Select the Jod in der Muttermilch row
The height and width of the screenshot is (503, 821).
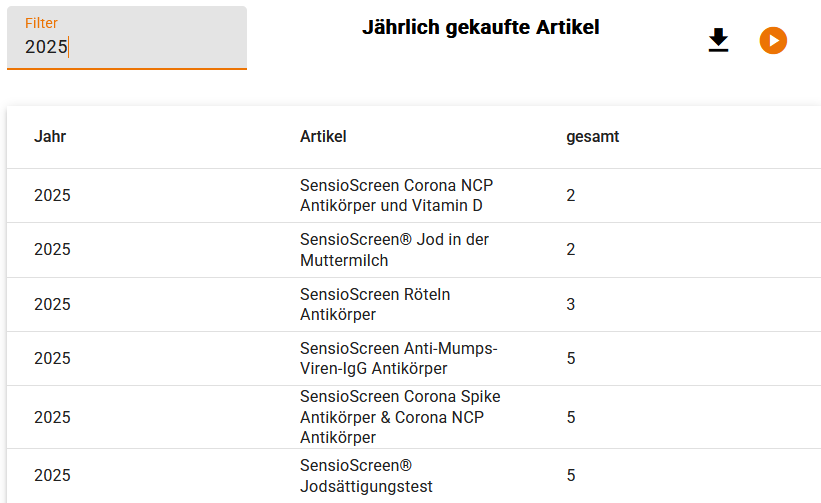click(414, 250)
